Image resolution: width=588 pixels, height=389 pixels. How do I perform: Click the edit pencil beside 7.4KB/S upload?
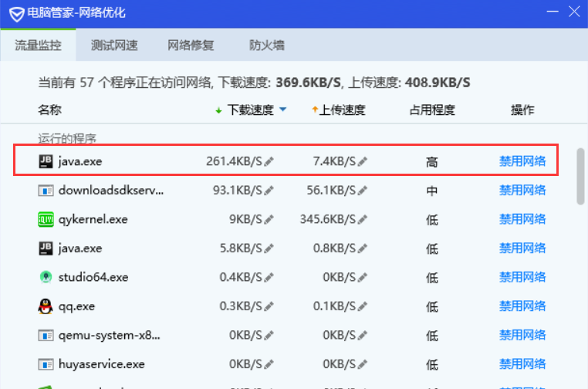point(362,161)
